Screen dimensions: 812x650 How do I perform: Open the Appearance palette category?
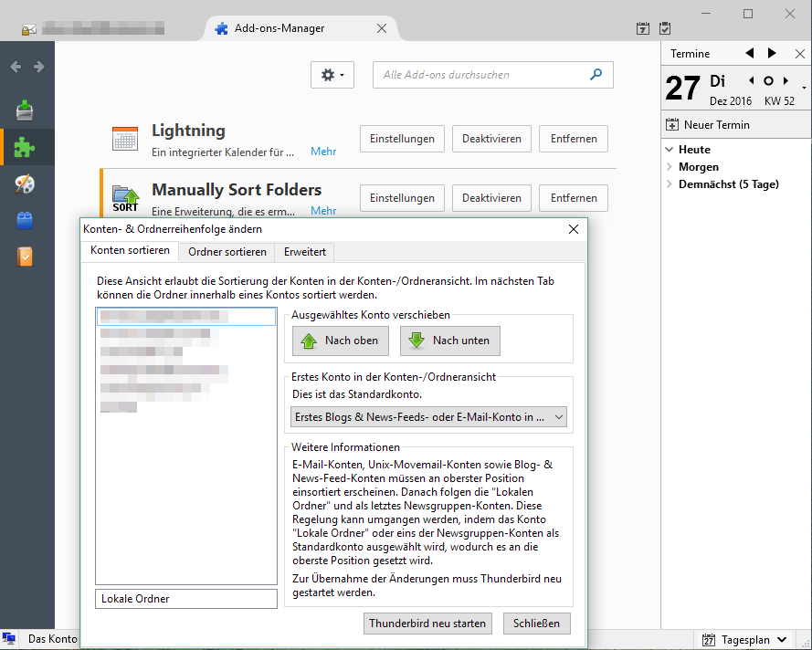point(25,183)
